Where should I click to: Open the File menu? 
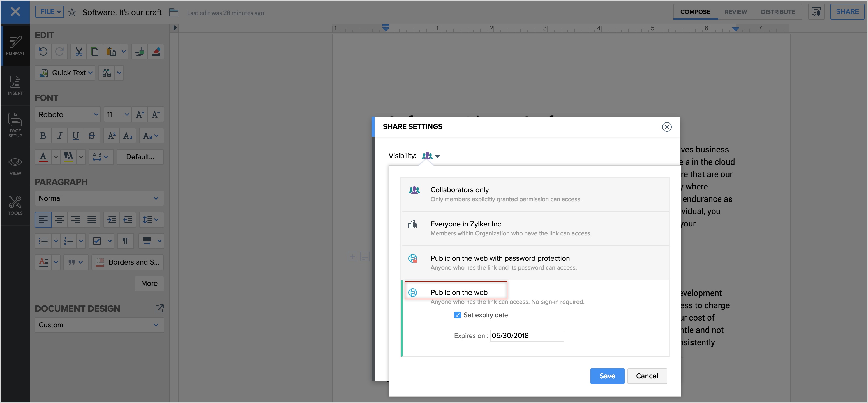click(50, 12)
